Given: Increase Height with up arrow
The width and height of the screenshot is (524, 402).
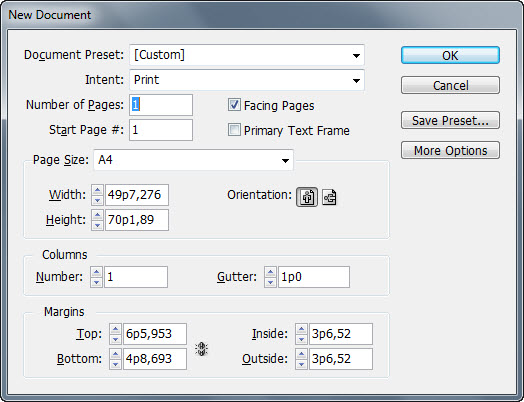Looking at the screenshot, I should tap(97, 215).
